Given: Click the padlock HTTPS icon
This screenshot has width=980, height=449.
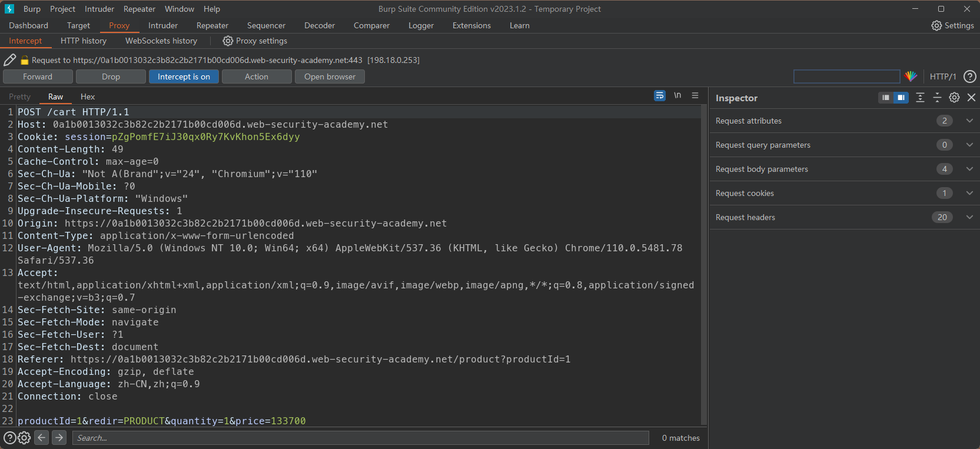Looking at the screenshot, I should (25, 60).
